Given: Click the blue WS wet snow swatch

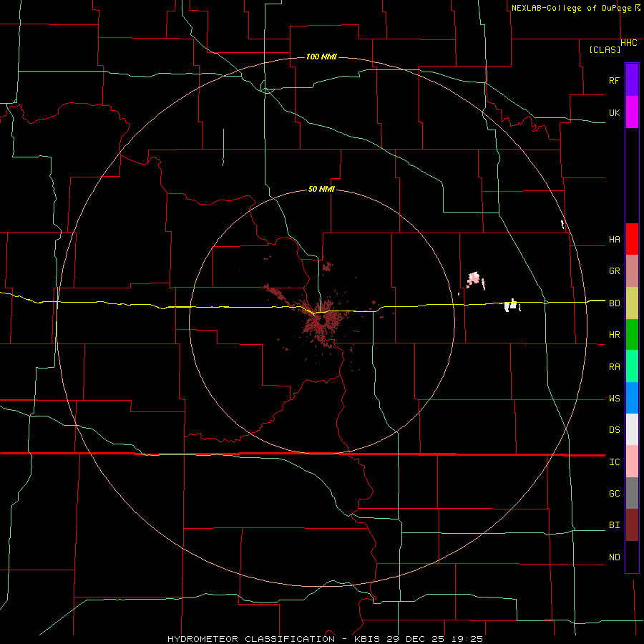Looking at the screenshot, I should click(x=632, y=398).
